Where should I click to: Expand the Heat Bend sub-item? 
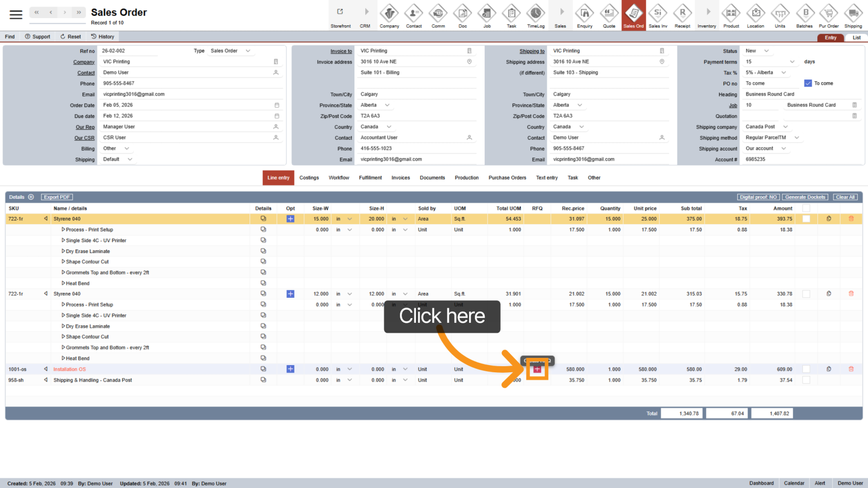(63, 283)
